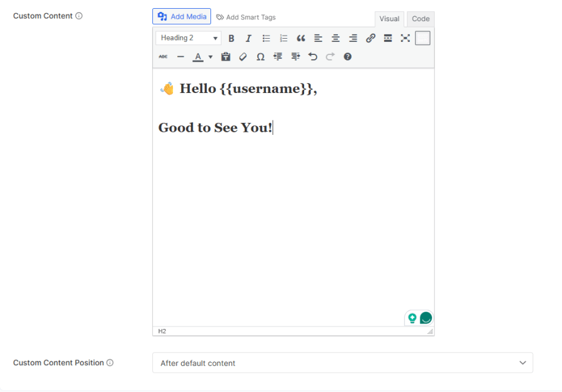The height and width of the screenshot is (392, 562).
Task: Apply blockquote formatting
Action: pyautogui.click(x=301, y=38)
